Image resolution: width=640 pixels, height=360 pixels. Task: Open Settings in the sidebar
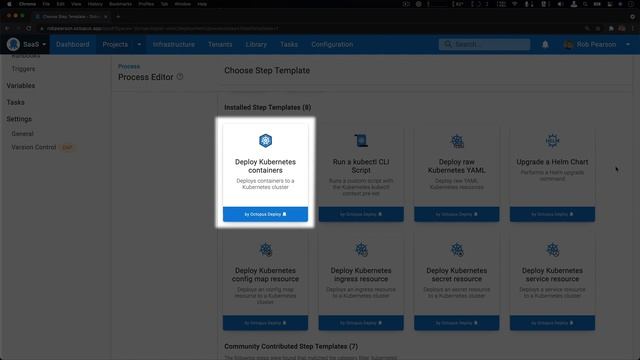(x=19, y=119)
